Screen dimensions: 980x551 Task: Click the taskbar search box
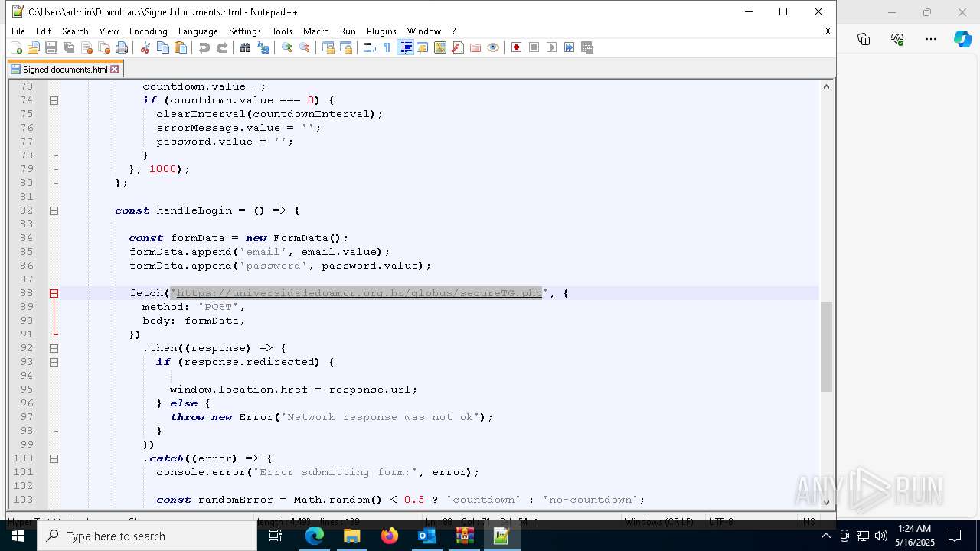tap(147, 536)
